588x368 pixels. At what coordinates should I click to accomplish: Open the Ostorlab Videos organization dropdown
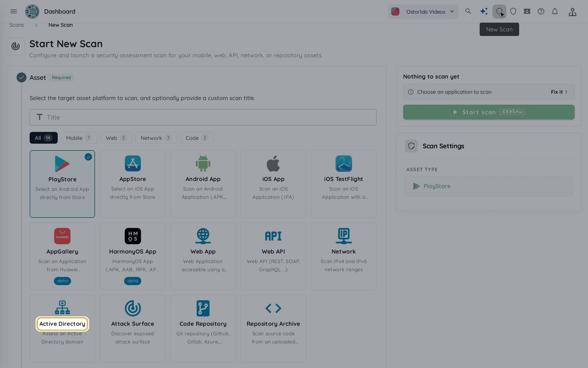(x=423, y=12)
